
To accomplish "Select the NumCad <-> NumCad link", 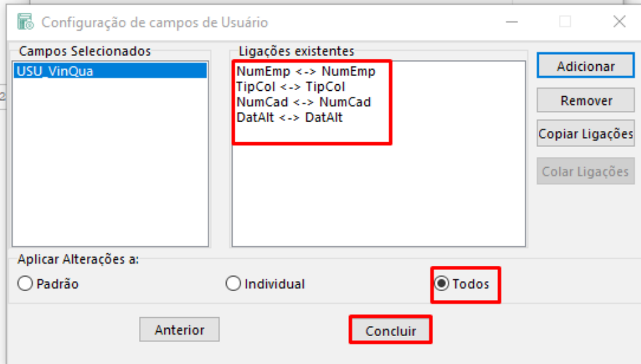I will tap(303, 102).
